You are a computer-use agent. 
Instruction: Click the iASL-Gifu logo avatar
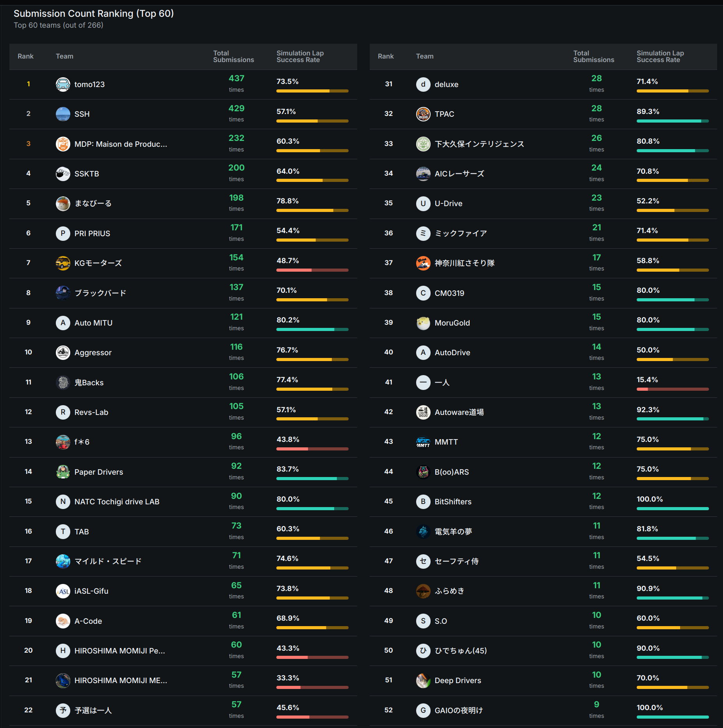tap(63, 591)
